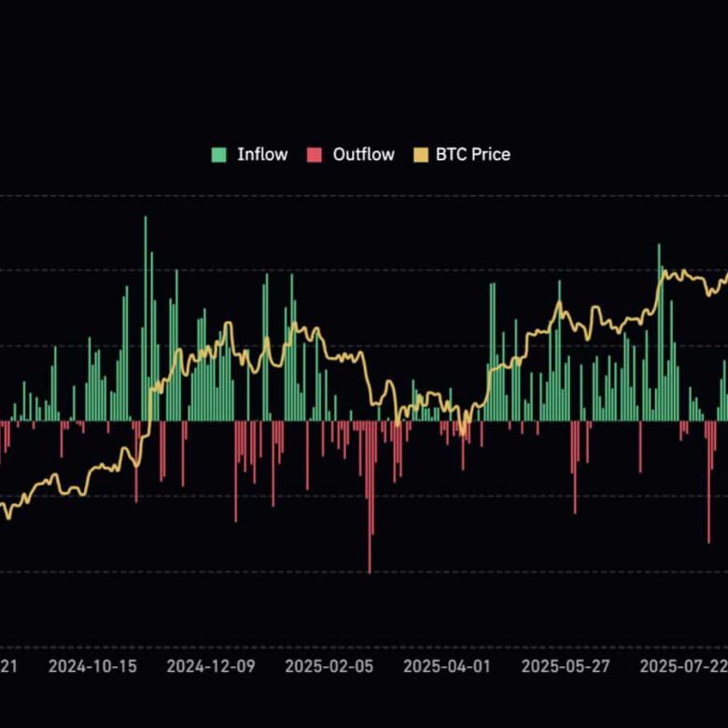Click the deepest red outflow bar in chart
Image resolution: width=728 pixels, height=728 pixels.
370,497
